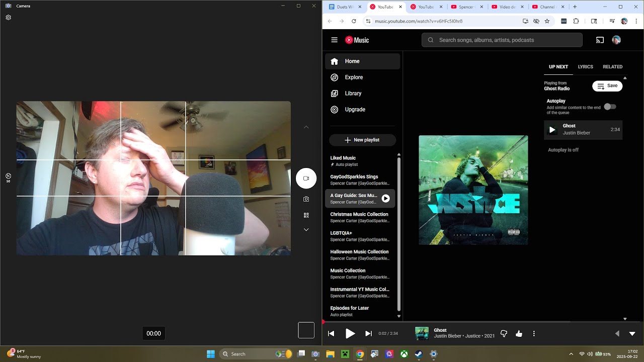The width and height of the screenshot is (644, 362).
Task: Switch Camera to photo mode icon
Action: pyautogui.click(x=306, y=199)
